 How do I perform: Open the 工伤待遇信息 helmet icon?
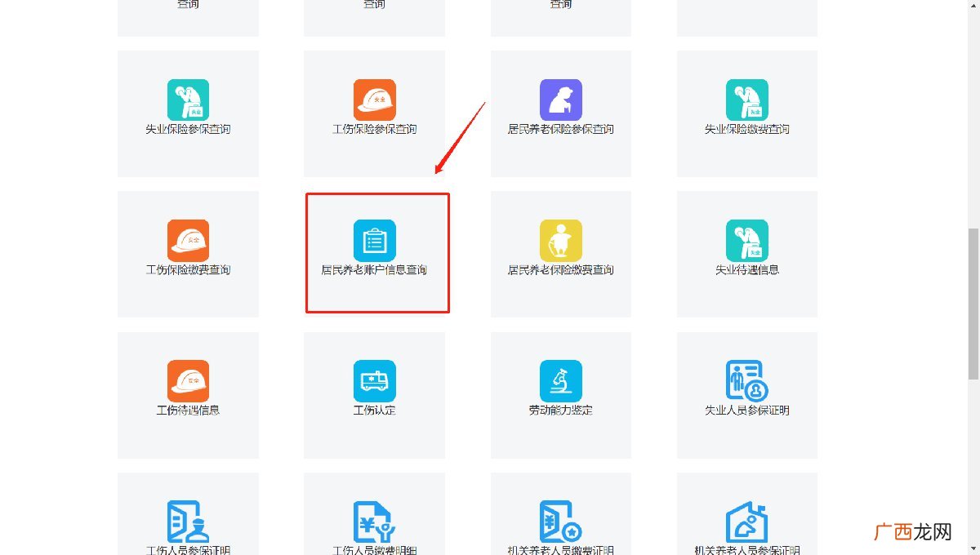pos(188,381)
